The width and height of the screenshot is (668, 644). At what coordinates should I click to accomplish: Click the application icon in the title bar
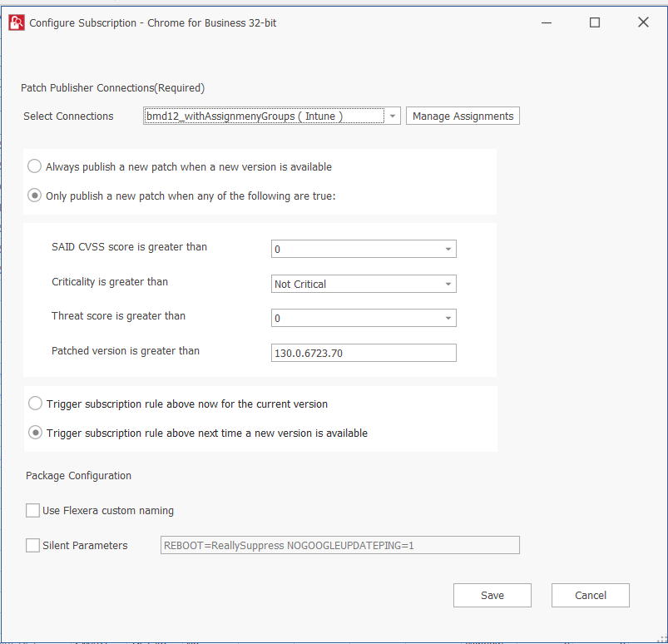coord(16,22)
